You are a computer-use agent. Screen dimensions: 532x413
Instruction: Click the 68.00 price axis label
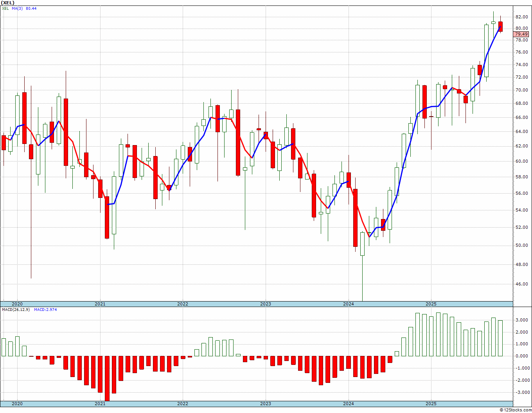point(521,104)
